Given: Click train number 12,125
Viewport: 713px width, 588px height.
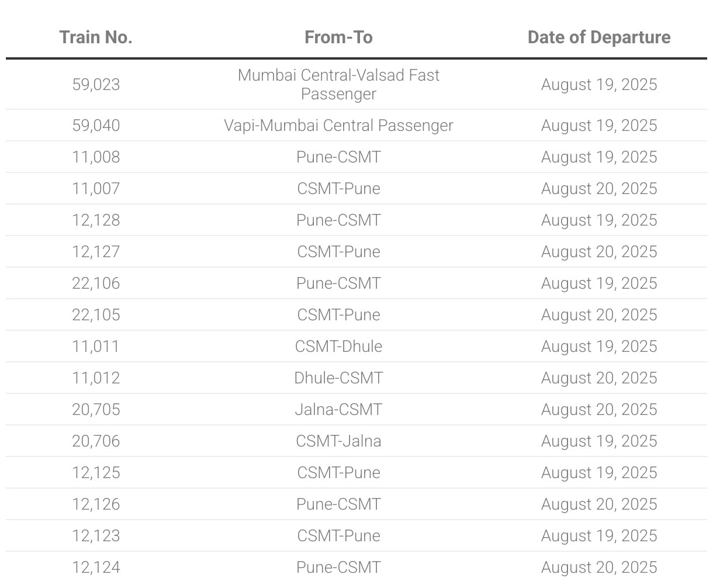Looking at the screenshot, I should coord(96,473).
